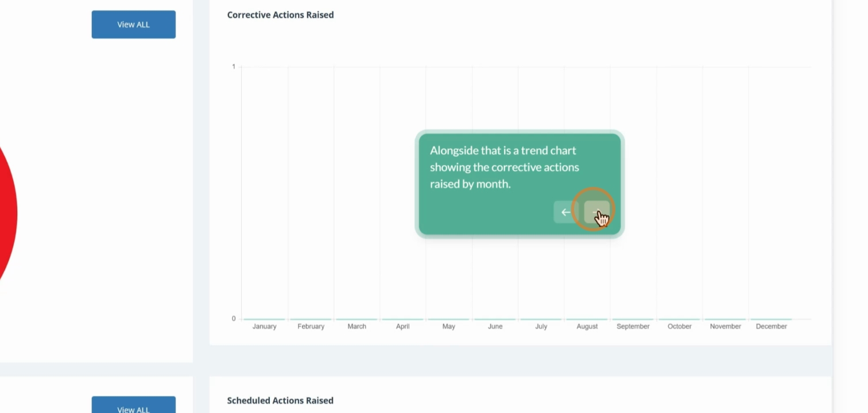Click the November month label
Image resolution: width=868 pixels, height=413 pixels.
pos(725,326)
